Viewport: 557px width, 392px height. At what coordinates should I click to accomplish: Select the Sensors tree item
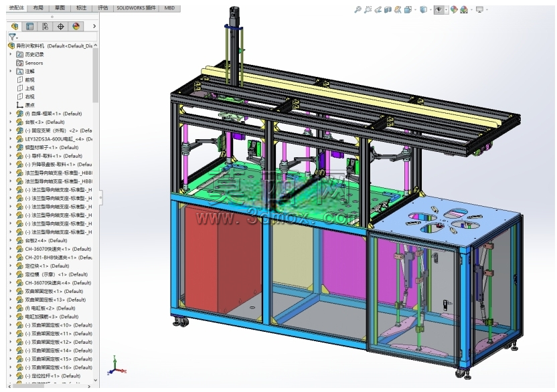coord(33,63)
